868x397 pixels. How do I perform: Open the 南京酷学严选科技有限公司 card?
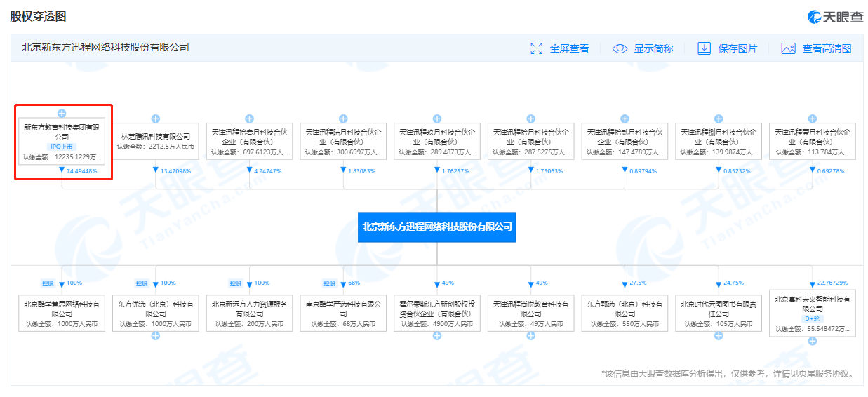point(343,314)
